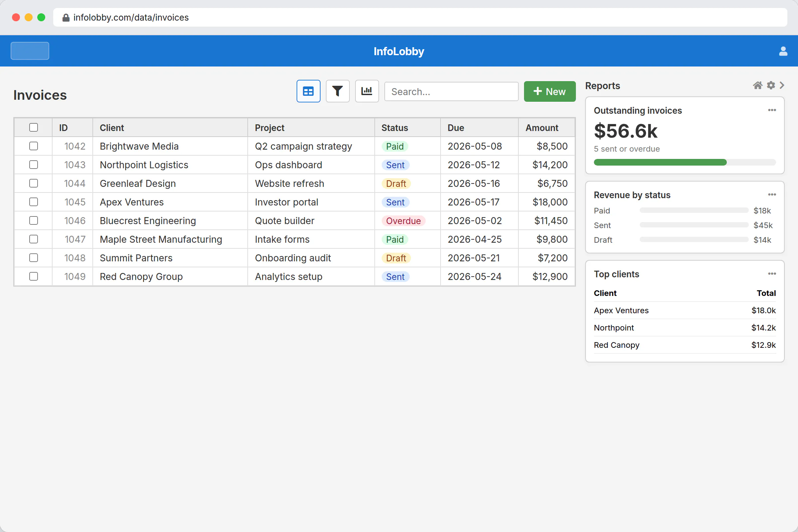Collapse Reports panel with chevron
Screen dimensions: 798x532
point(782,85)
